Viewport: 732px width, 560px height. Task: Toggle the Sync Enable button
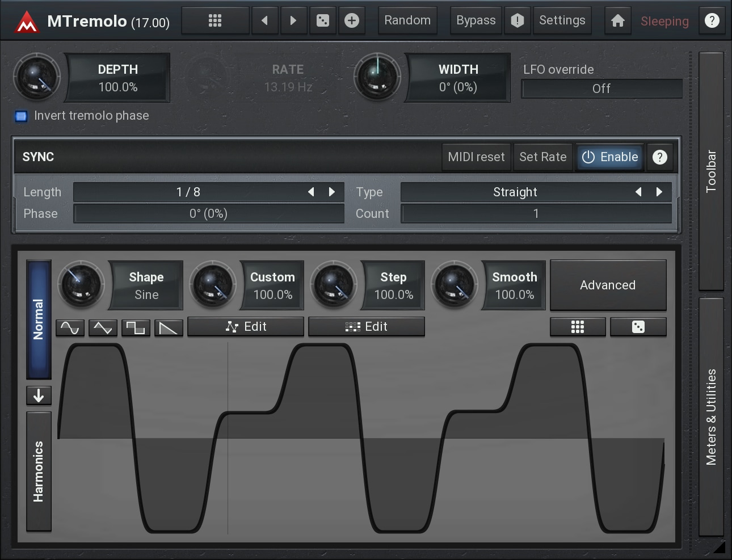tap(610, 157)
